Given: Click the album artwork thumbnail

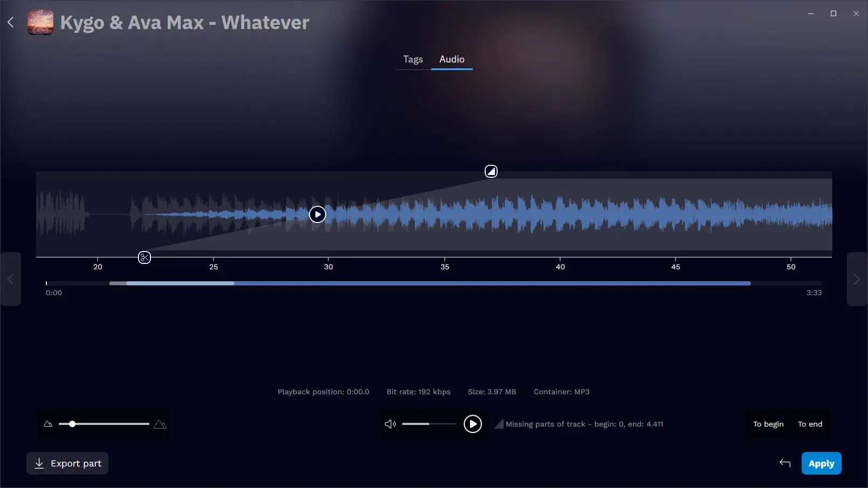Looking at the screenshot, I should point(40,22).
